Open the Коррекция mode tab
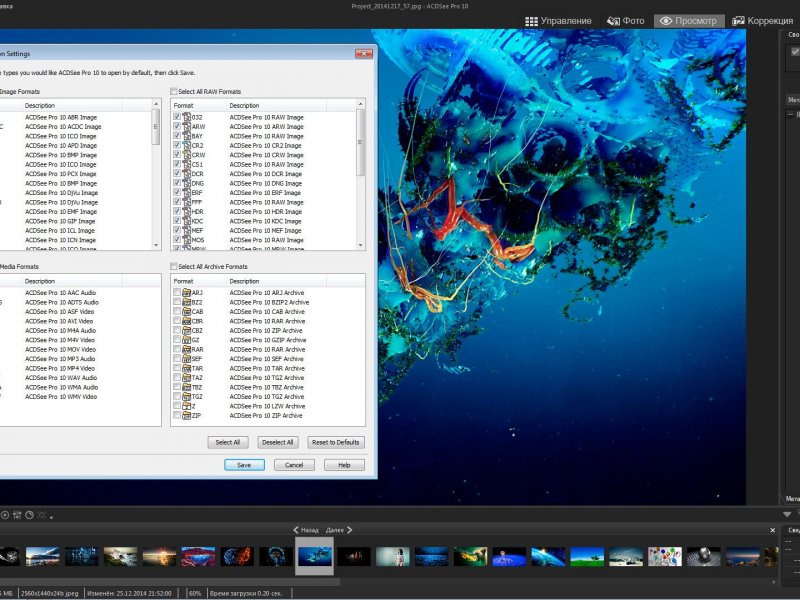The height and width of the screenshot is (600, 800). point(763,21)
